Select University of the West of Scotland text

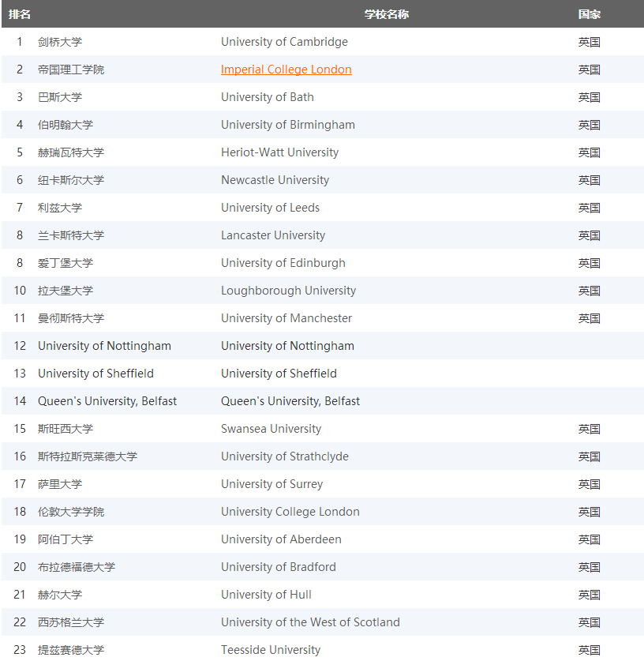tap(310, 622)
